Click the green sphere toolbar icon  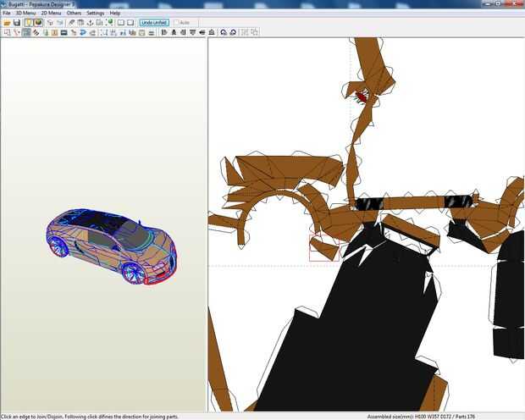click(x=110, y=23)
